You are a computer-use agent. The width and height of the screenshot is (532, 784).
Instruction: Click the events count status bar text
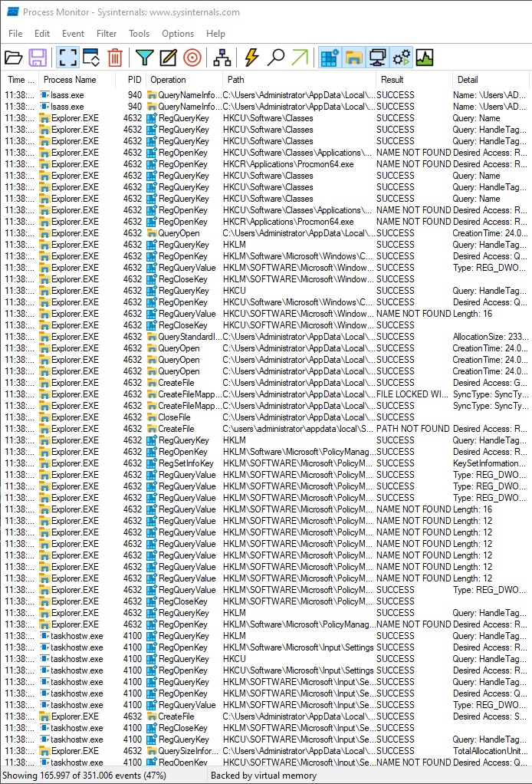tap(84, 775)
